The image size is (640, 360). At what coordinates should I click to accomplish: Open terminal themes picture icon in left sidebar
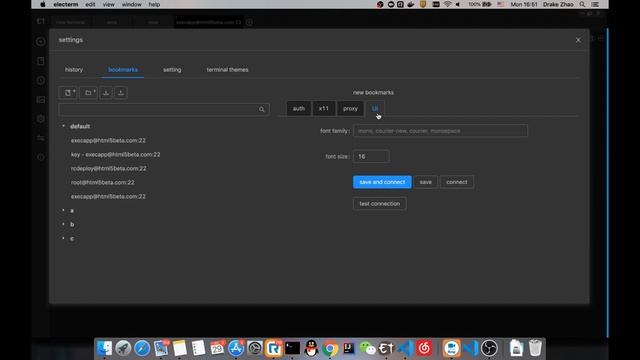click(x=41, y=100)
